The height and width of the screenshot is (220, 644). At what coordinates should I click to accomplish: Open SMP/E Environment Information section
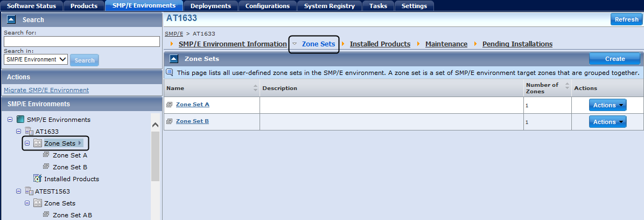tap(233, 44)
